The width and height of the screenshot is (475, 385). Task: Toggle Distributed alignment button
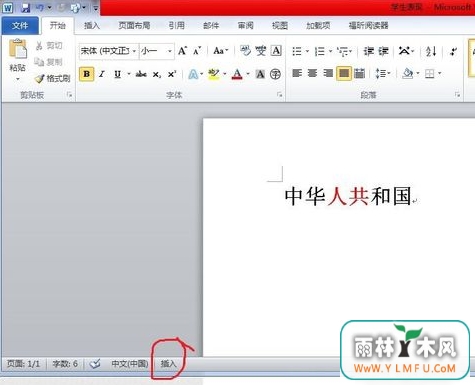tap(359, 73)
